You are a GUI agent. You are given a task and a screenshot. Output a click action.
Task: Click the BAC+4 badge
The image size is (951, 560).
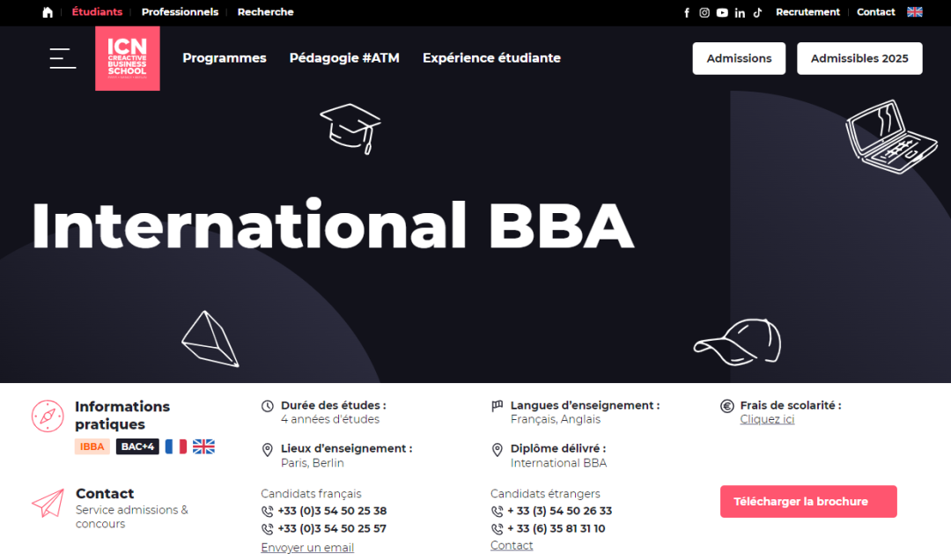coord(137,446)
